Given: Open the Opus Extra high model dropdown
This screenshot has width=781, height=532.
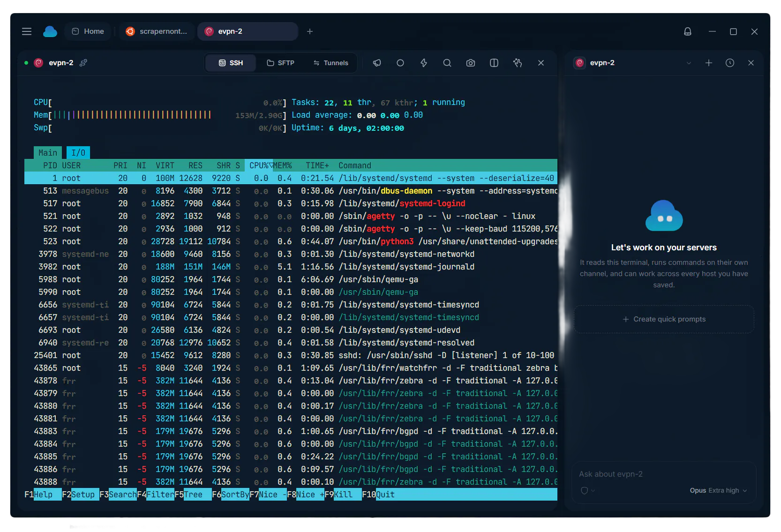Looking at the screenshot, I should (x=718, y=490).
